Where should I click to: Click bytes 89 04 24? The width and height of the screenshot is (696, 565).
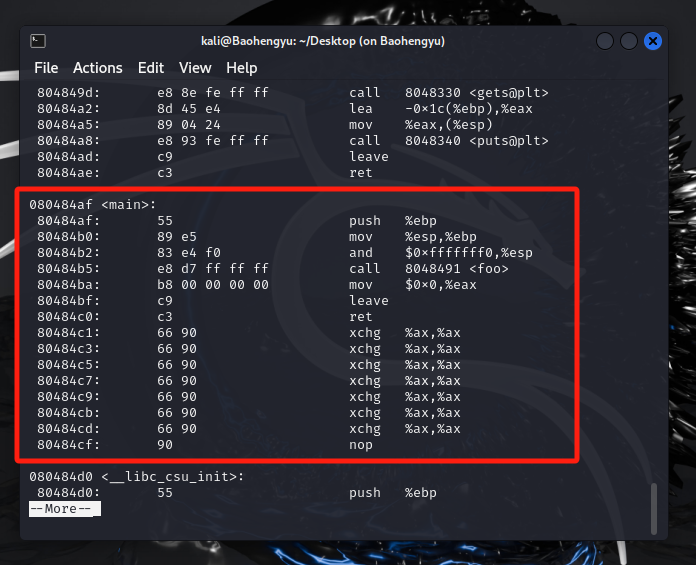pos(189,125)
